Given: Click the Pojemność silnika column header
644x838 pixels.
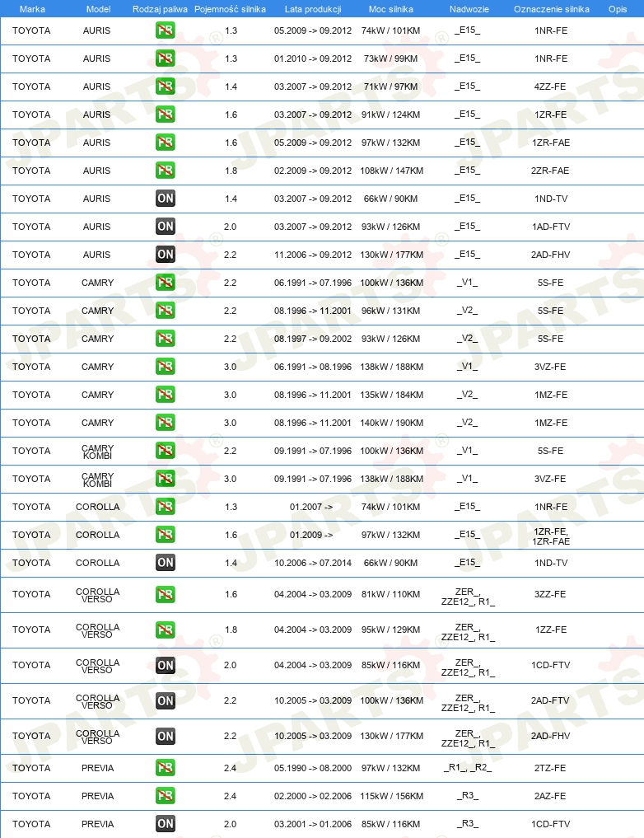Looking at the screenshot, I should [x=230, y=9].
